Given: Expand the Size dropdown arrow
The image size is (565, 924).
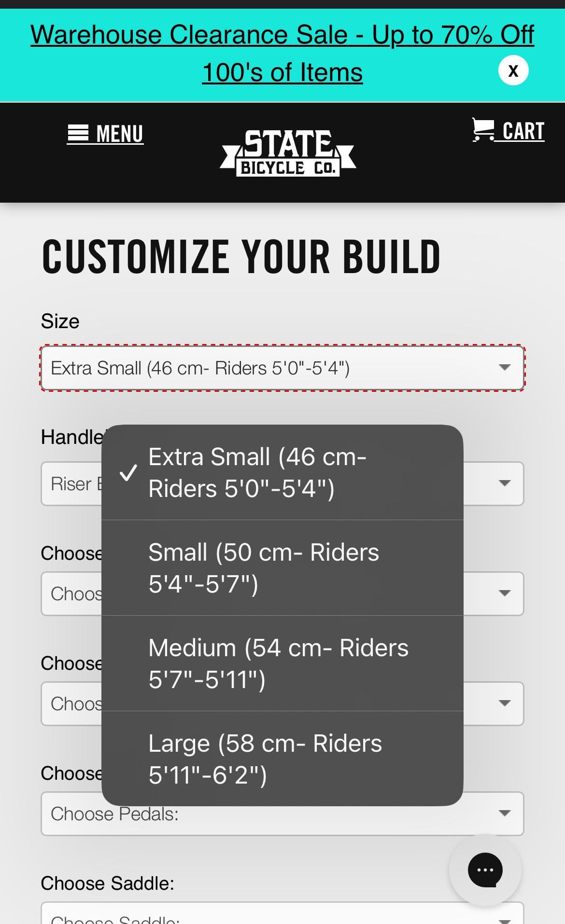Looking at the screenshot, I should 505,368.
